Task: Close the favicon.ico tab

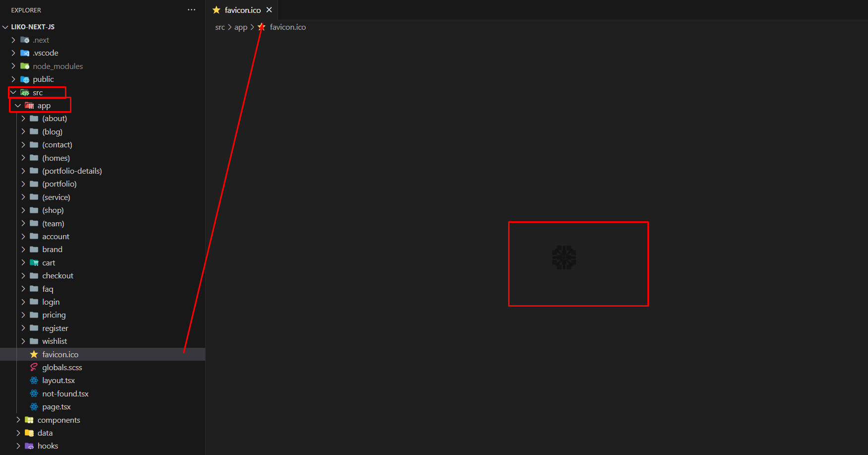Action: tap(269, 10)
